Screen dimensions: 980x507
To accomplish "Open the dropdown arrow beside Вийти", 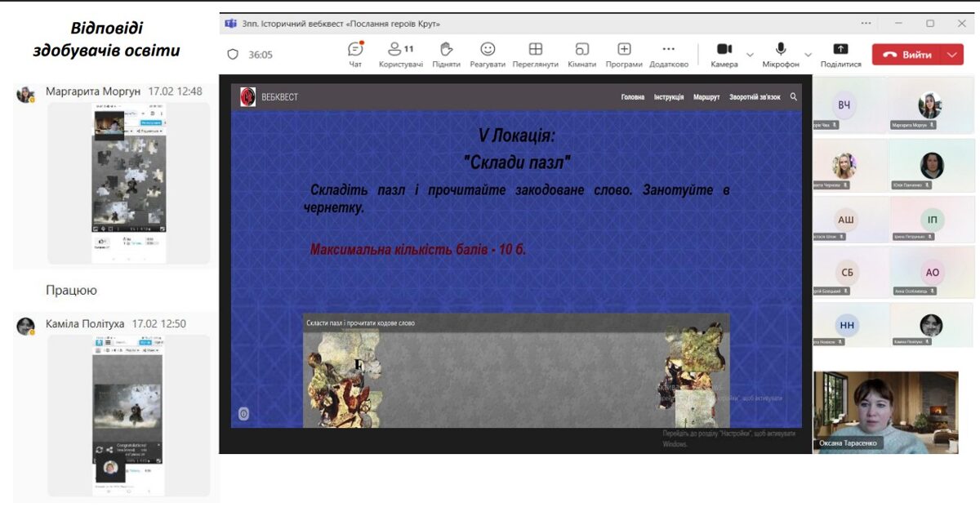I will (x=952, y=55).
